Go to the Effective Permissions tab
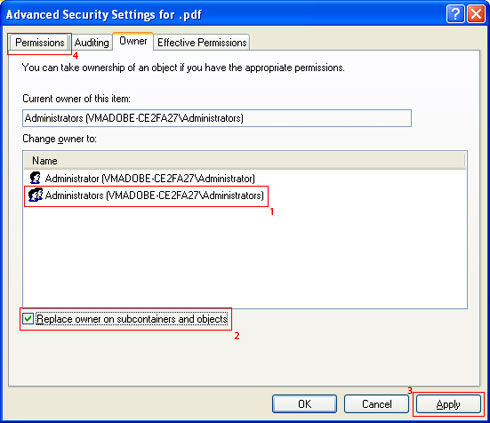Screen dimensions: 490x423 point(202,43)
